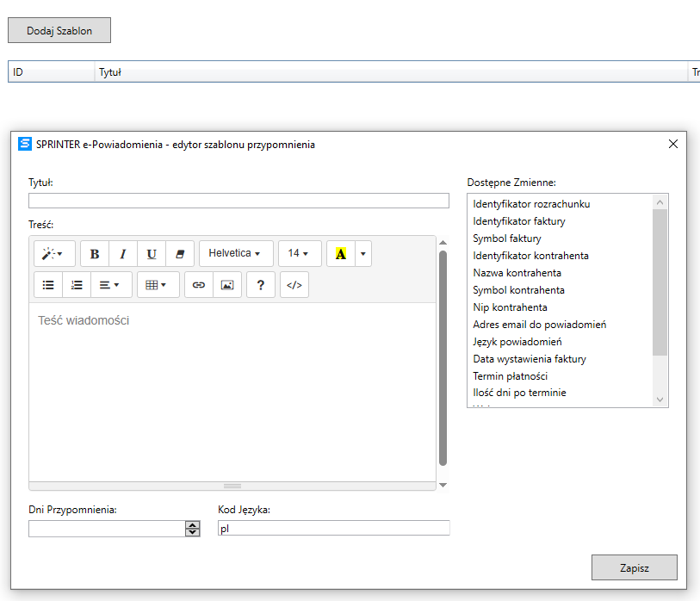Insert an unordered bullet list
Screen dimensions: 700x601
[48, 285]
